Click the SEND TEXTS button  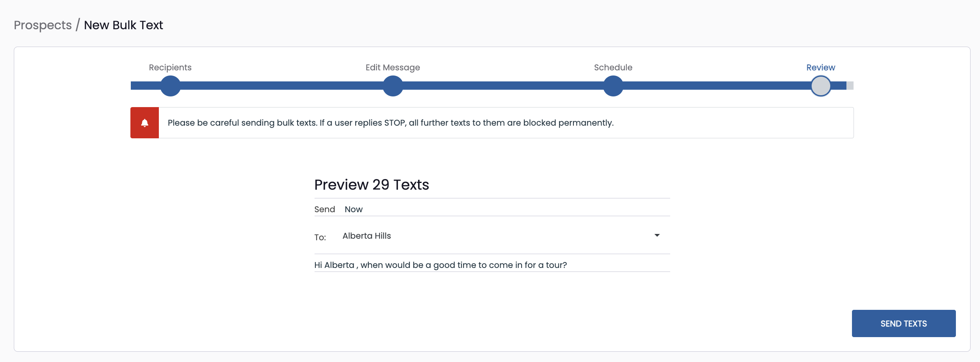(x=903, y=324)
